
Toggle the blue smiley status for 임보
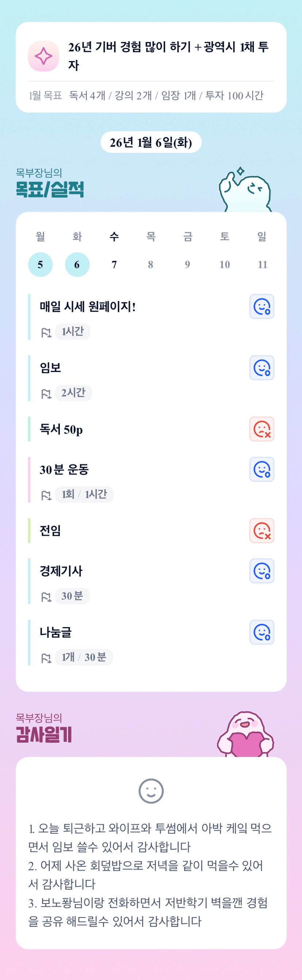click(x=262, y=368)
